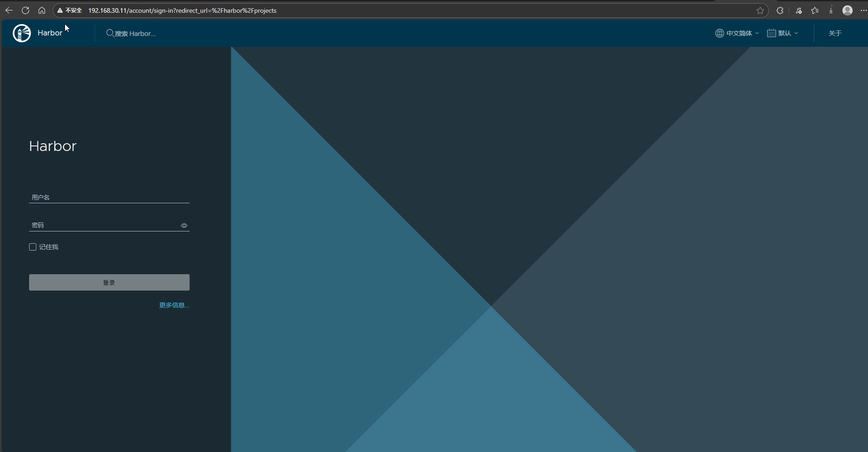Image resolution: width=868 pixels, height=452 pixels.
Task: Open the 关于 about link
Action: tap(835, 33)
